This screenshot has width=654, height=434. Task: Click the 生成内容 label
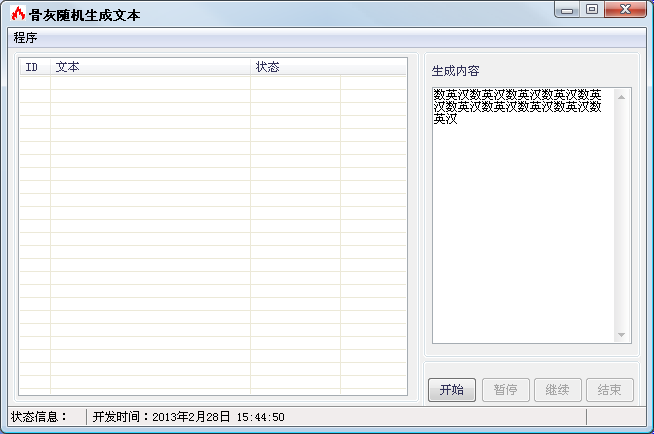pos(455,71)
